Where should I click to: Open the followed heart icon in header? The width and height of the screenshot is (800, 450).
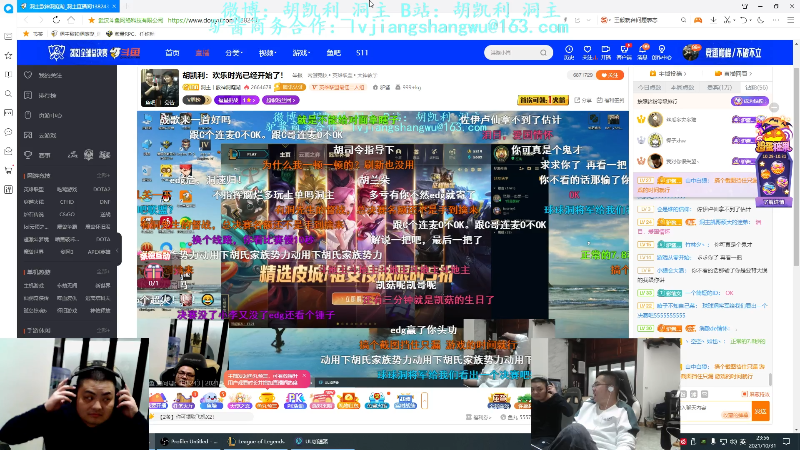[x=587, y=52]
